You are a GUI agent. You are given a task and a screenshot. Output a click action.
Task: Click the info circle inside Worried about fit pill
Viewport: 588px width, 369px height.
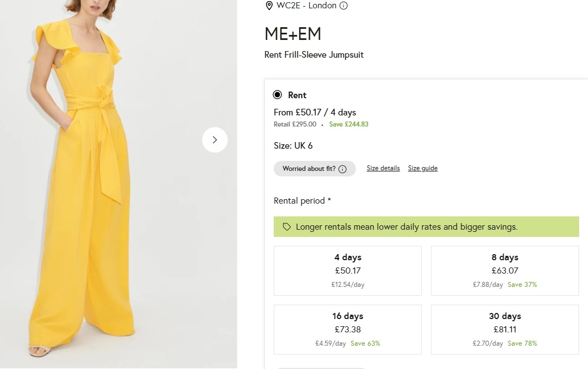pos(341,168)
